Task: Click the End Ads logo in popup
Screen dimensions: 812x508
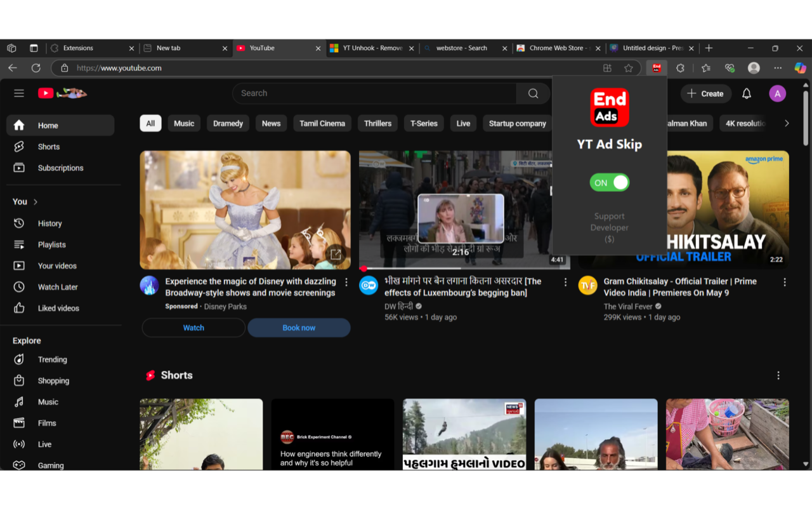Action: (x=610, y=107)
